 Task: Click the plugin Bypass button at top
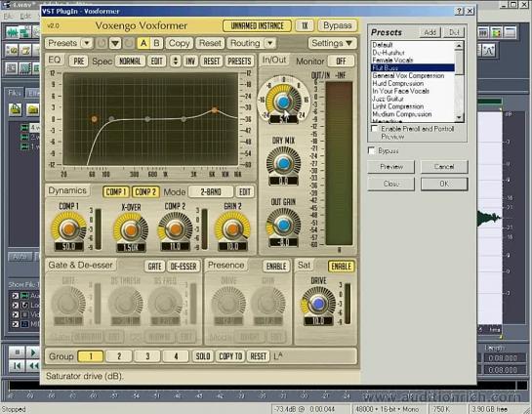337,25
